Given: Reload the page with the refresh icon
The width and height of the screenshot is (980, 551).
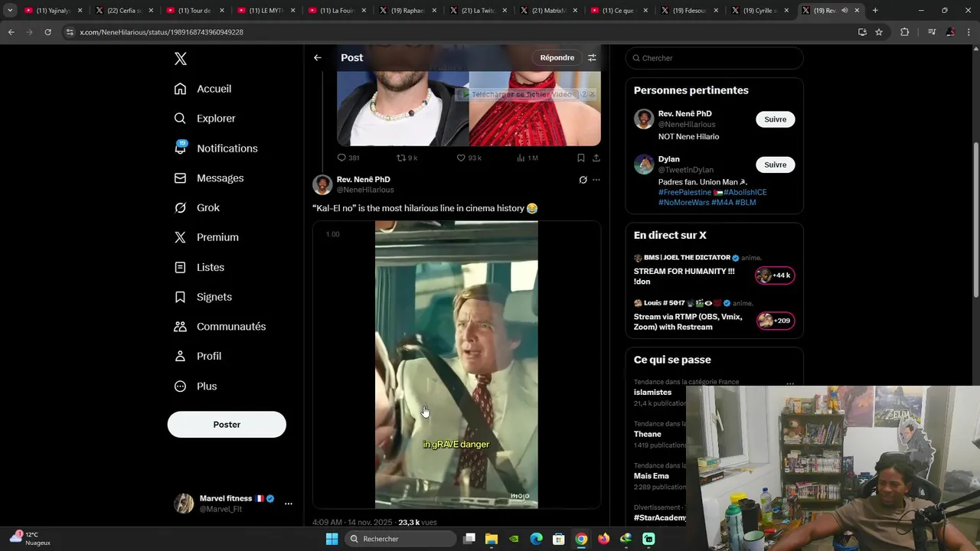Looking at the screenshot, I should pos(47,32).
